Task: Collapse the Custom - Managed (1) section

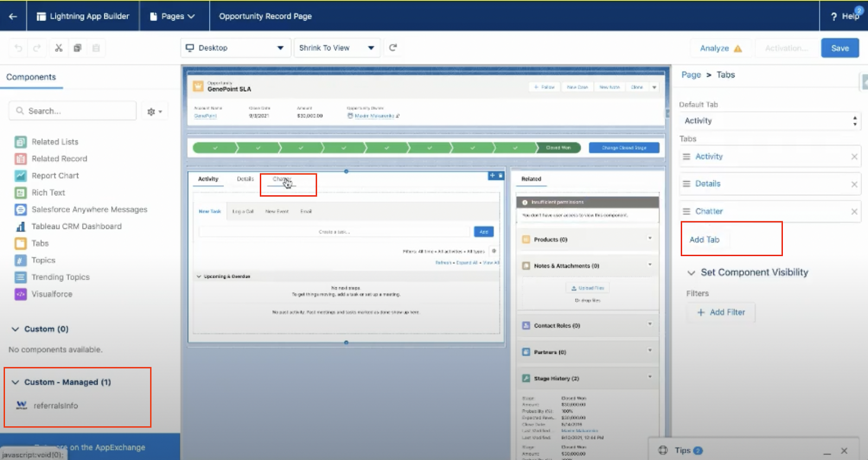Action: click(15, 382)
